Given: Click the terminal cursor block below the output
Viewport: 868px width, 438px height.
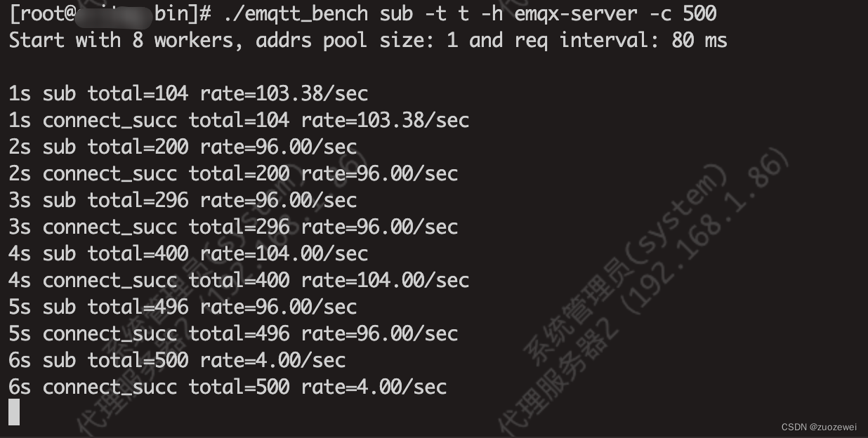Looking at the screenshot, I should coord(14,412).
